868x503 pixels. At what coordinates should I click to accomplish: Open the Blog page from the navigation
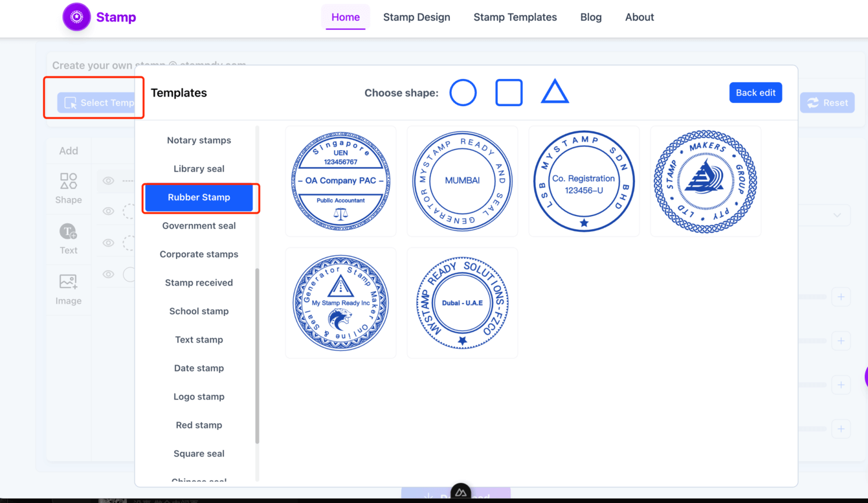pyautogui.click(x=590, y=17)
